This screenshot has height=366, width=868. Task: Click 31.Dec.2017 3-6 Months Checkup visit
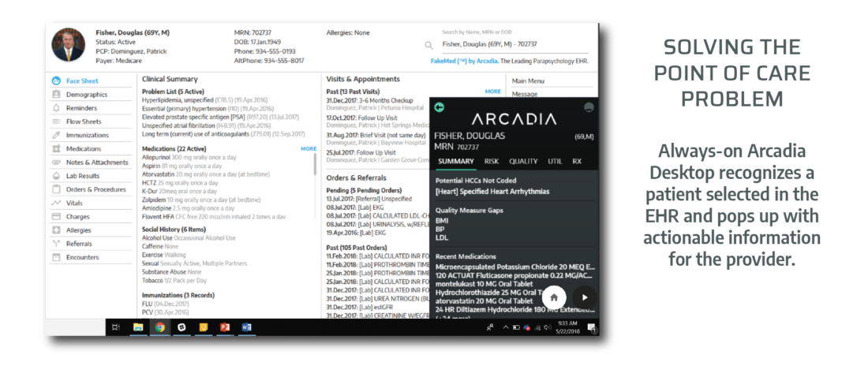[x=370, y=101]
